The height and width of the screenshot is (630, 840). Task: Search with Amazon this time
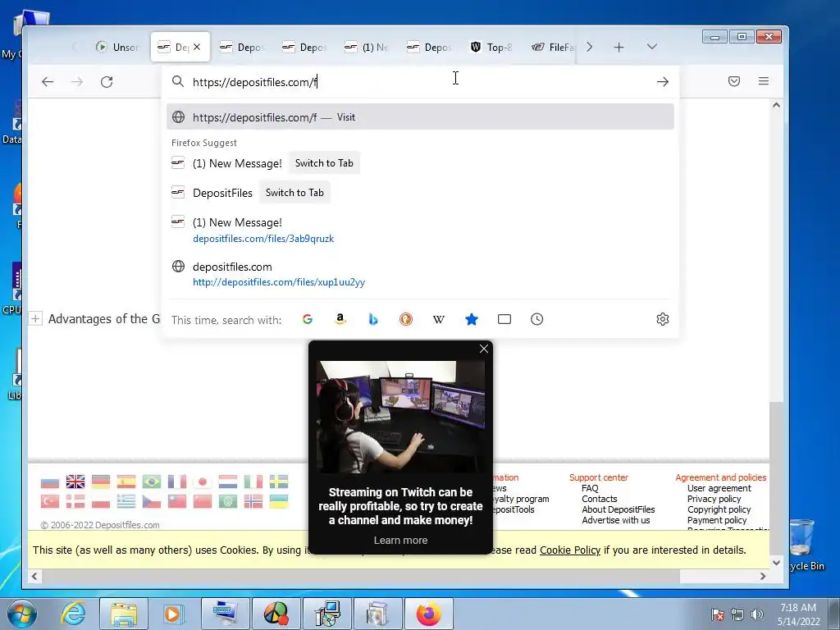(340, 319)
